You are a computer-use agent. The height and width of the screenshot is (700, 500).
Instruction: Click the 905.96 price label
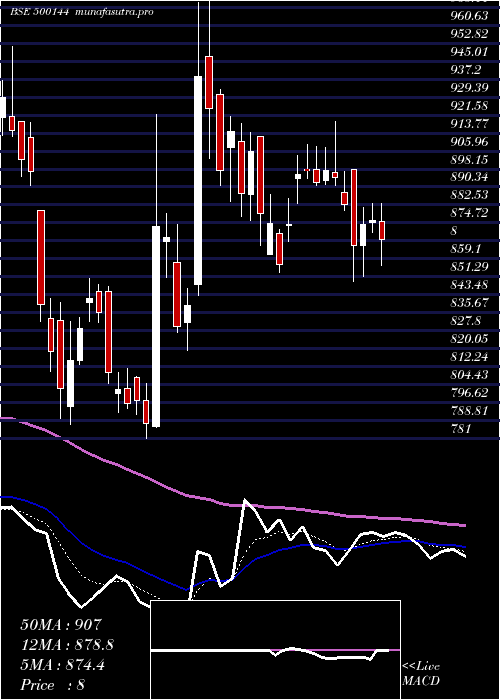[469, 142]
